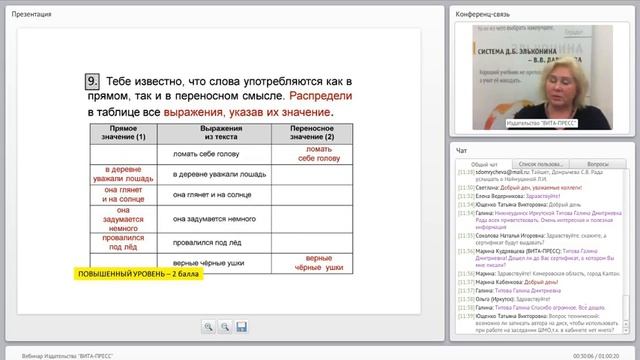Click the cell верные чёрные ушки in middle column
Viewport: 640px width, 360px height.
214,263
